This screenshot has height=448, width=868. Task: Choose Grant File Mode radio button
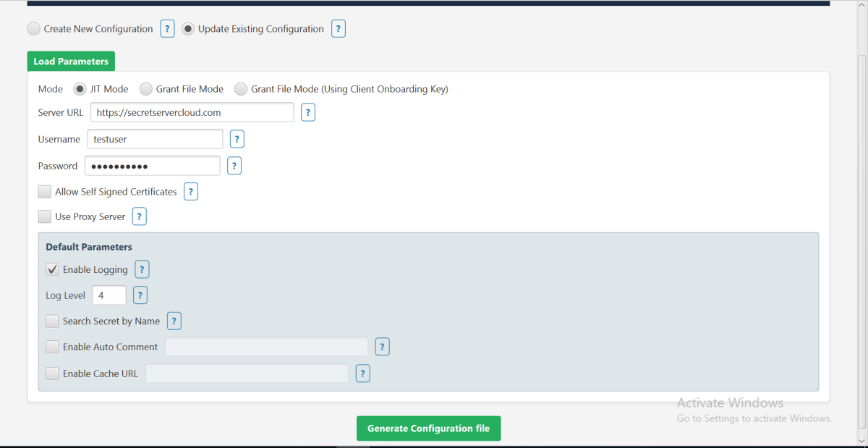[146, 89]
